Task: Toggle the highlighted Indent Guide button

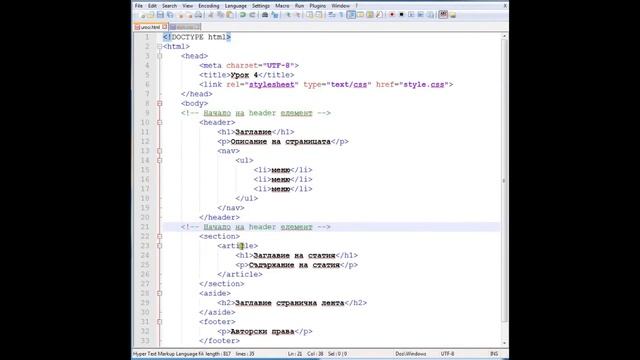Action: tap(351, 15)
